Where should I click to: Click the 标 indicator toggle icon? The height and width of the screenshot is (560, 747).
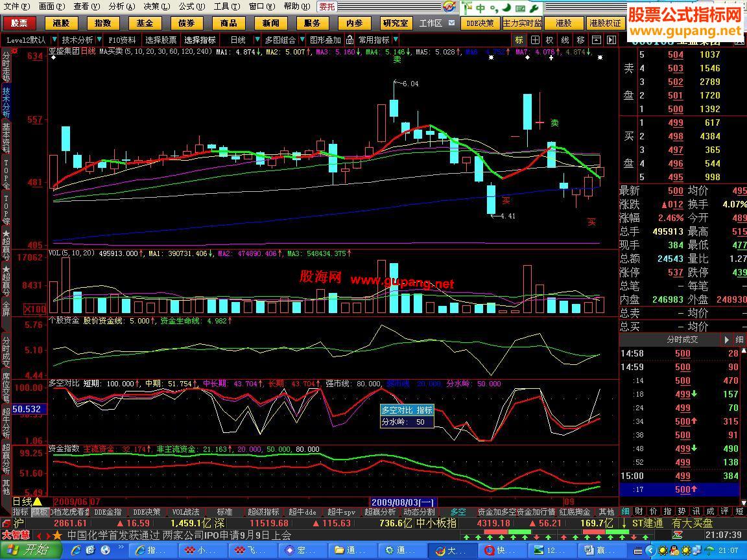coord(519,40)
